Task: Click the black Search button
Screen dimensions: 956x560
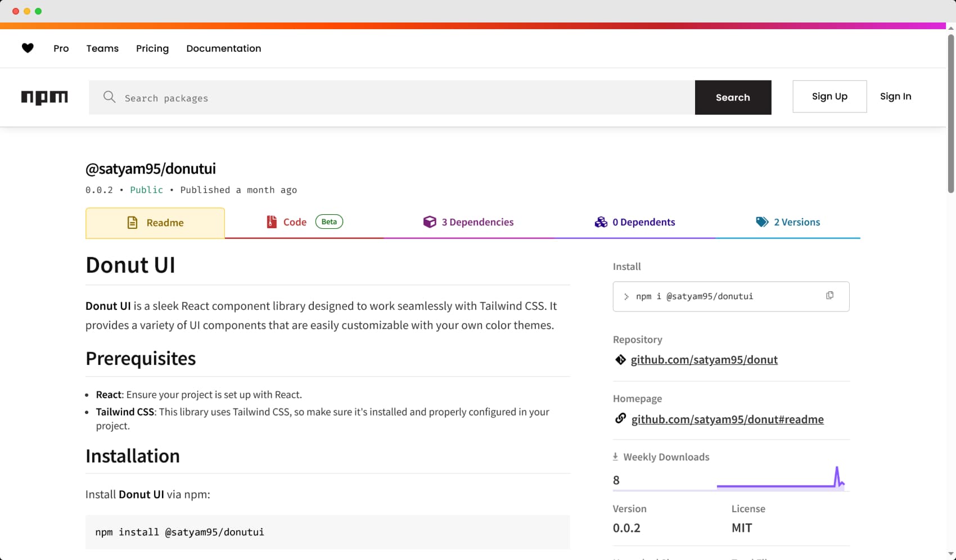Action: click(x=733, y=97)
